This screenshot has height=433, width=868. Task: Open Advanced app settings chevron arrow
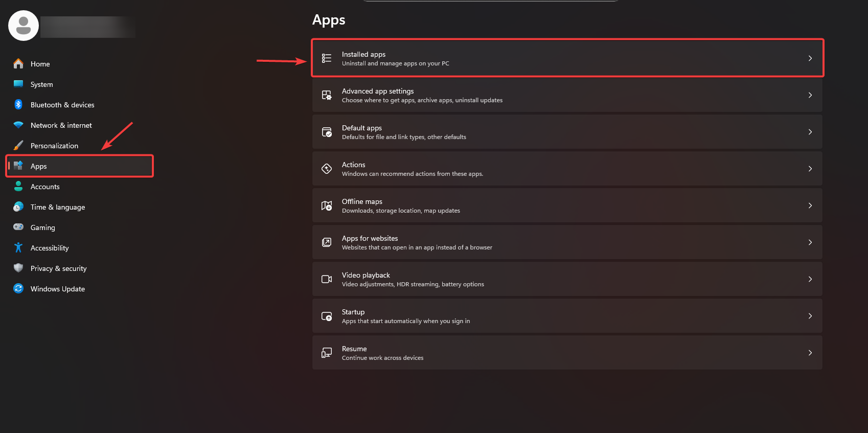[x=810, y=95]
